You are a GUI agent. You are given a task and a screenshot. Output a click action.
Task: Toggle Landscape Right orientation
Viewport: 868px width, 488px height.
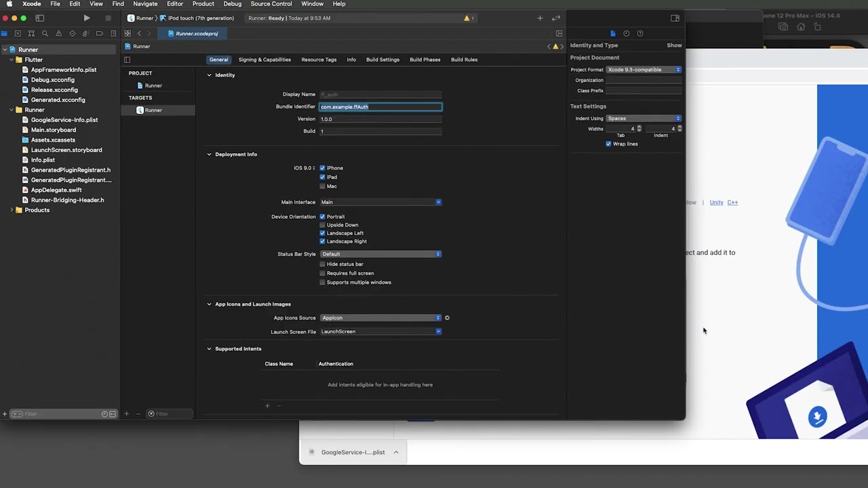coord(322,241)
